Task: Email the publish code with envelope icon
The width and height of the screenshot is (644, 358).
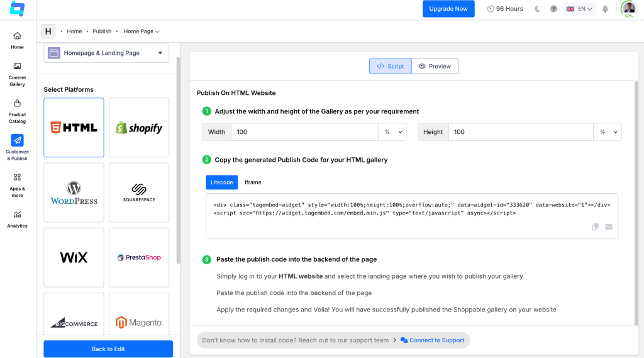Action: [x=609, y=227]
